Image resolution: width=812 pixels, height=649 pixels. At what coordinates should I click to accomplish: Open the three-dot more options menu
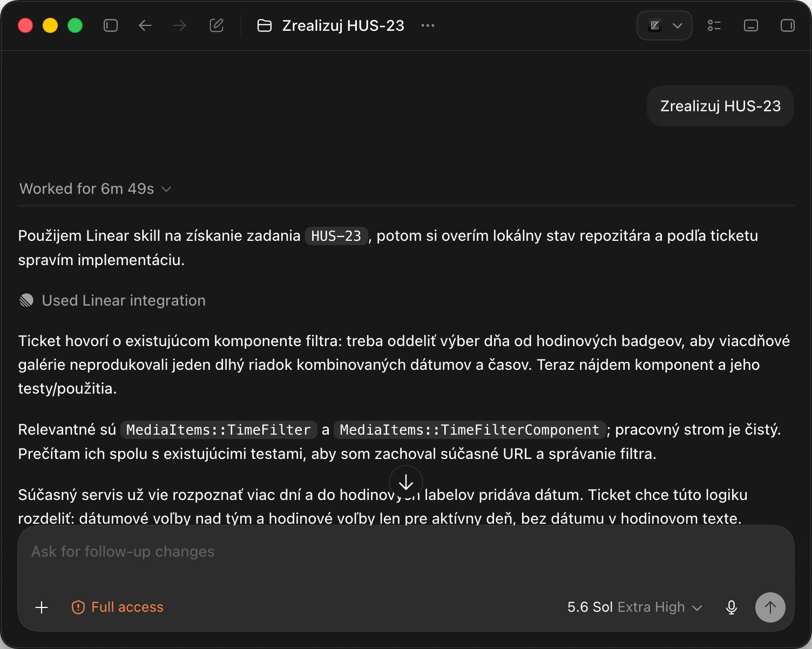click(x=428, y=25)
